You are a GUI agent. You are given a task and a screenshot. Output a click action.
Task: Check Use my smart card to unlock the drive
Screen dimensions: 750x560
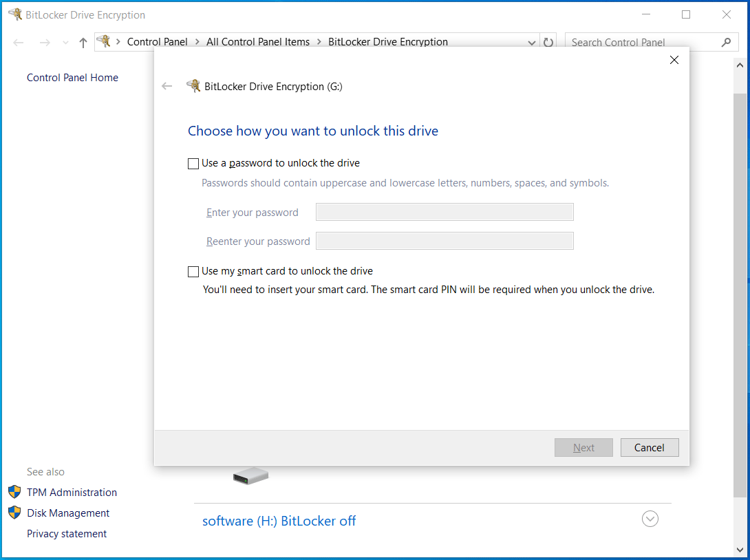(x=193, y=272)
